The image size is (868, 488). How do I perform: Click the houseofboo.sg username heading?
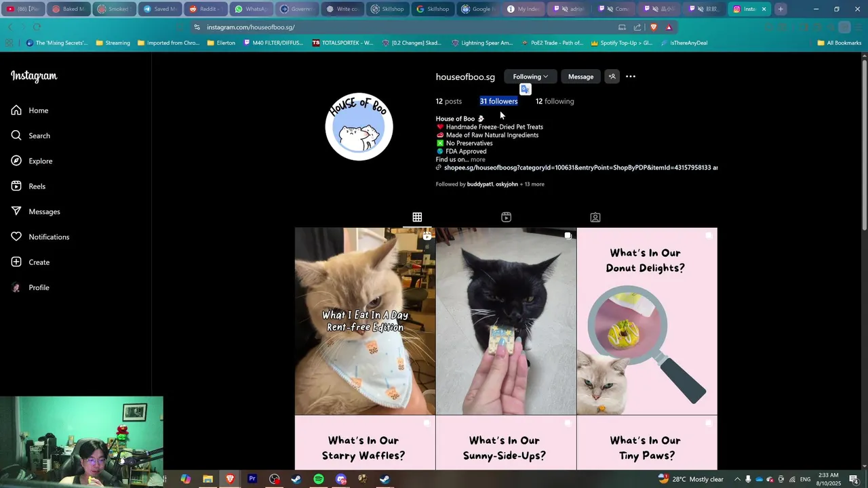(x=465, y=77)
